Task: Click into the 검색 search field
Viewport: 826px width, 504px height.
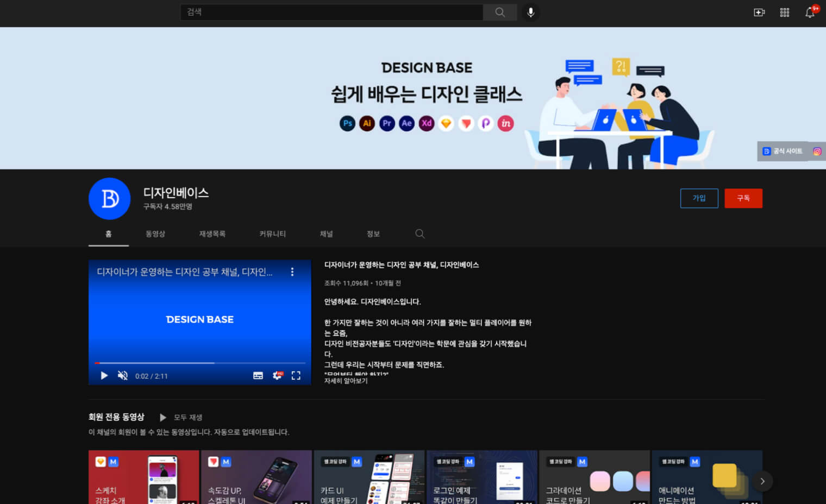Action: (331, 12)
